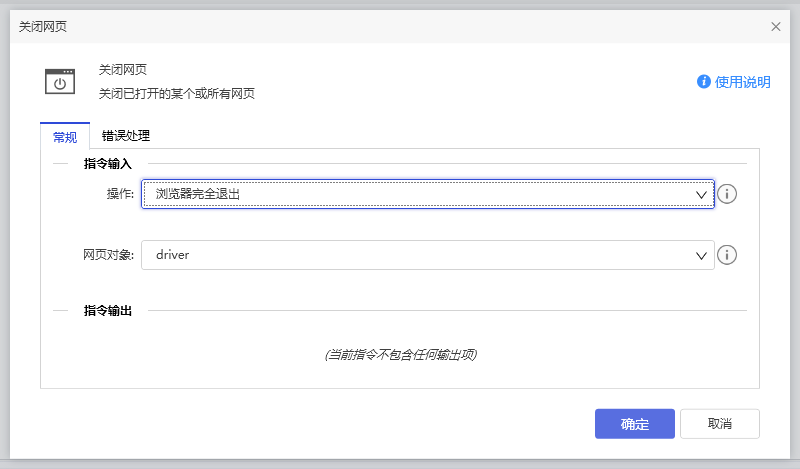Click the info icon next to 操作 dropdown
800x469 pixels.
coord(727,194)
